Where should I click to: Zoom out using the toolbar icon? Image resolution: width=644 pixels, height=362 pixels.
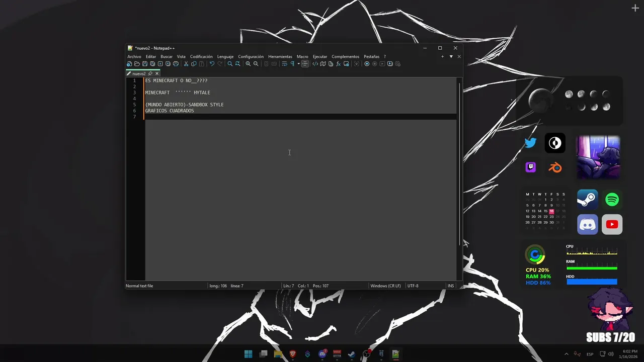[256, 64]
